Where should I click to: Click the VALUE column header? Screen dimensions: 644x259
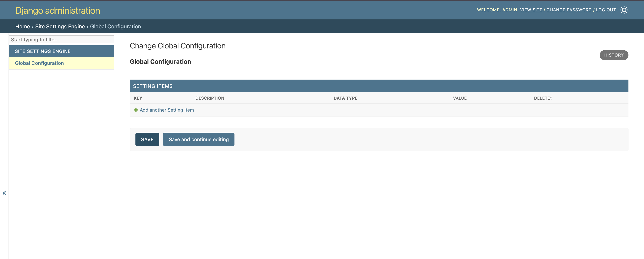[460, 98]
